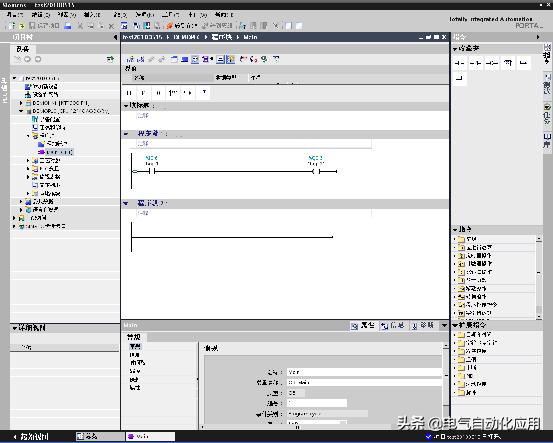This screenshot has width=553, height=443.
Task: Click the print icon in main toolbar
Action: point(68,26)
